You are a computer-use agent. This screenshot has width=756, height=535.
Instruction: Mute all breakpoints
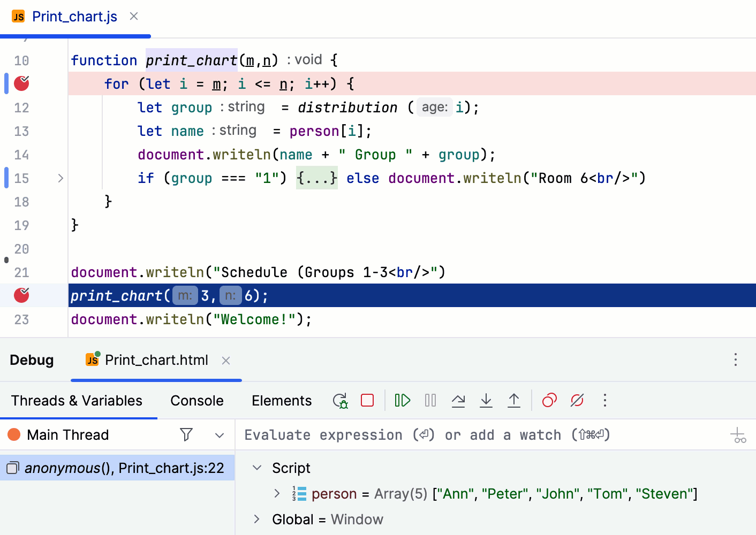577,400
